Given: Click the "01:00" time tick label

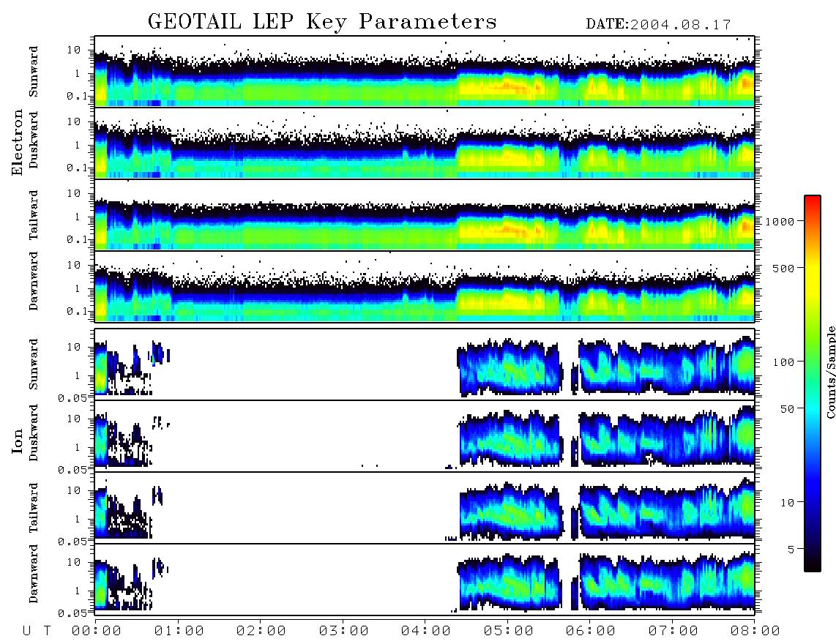Looking at the screenshot, I should [179, 631].
